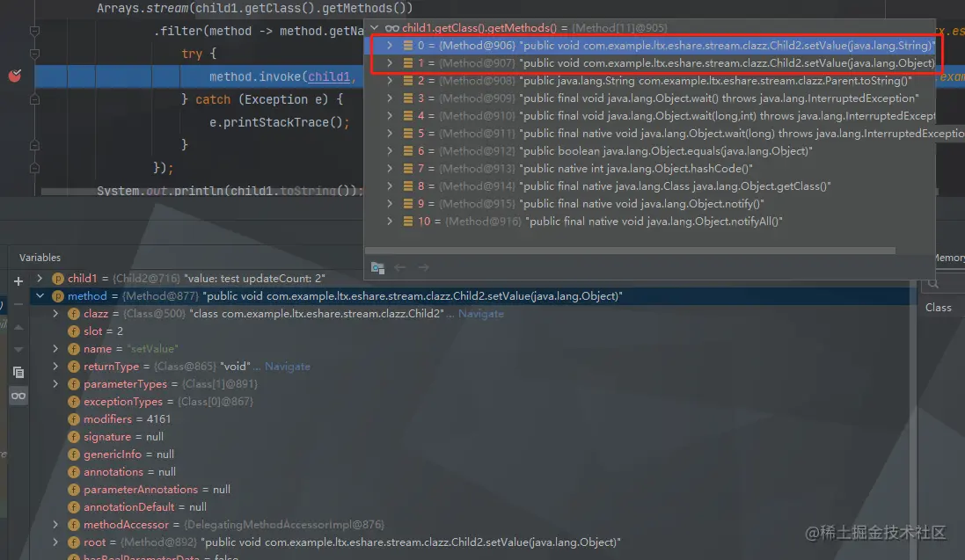This screenshot has height=560, width=965.
Task: Expand the clazz field
Action: click(x=56, y=313)
